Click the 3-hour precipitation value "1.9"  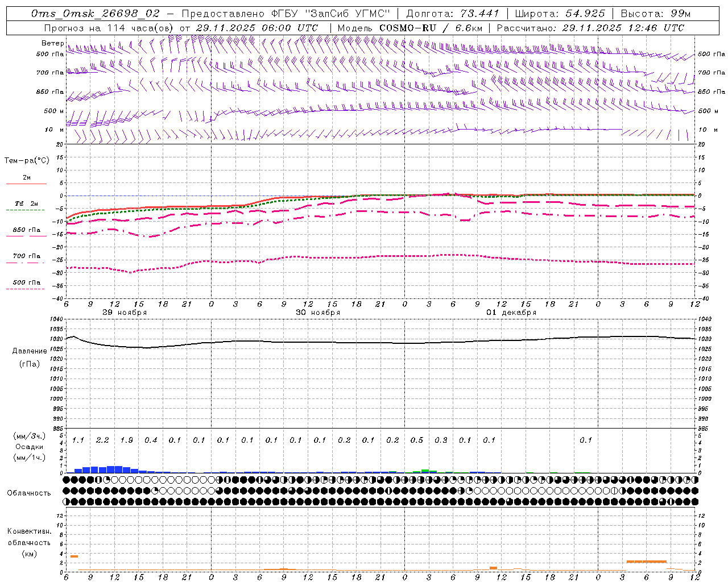[126, 440]
